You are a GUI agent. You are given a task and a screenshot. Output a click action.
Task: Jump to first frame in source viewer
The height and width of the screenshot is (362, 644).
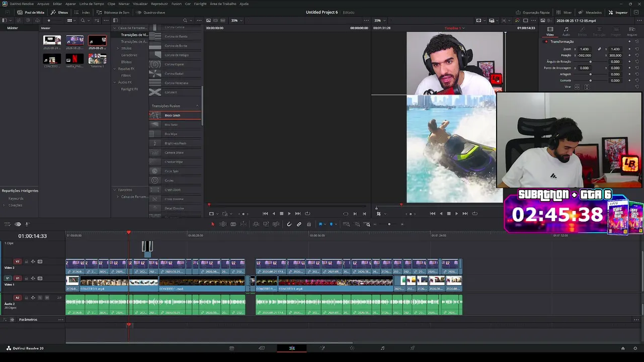pos(265,214)
